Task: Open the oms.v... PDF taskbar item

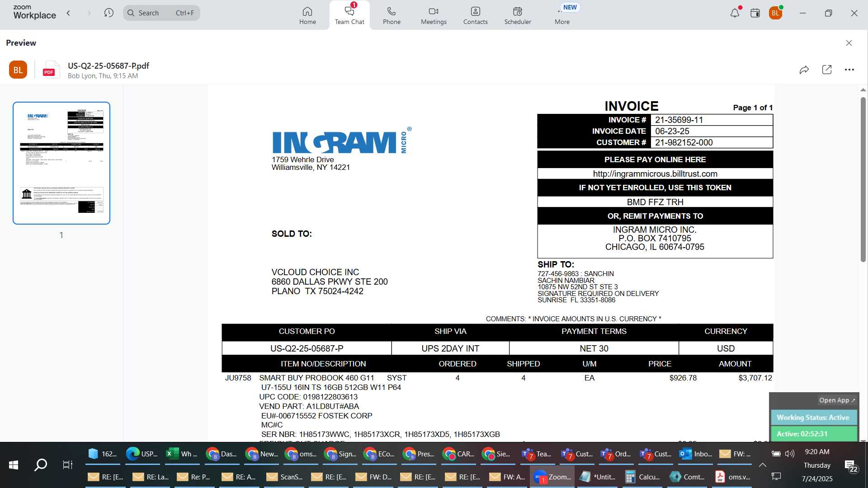Action: point(732,477)
